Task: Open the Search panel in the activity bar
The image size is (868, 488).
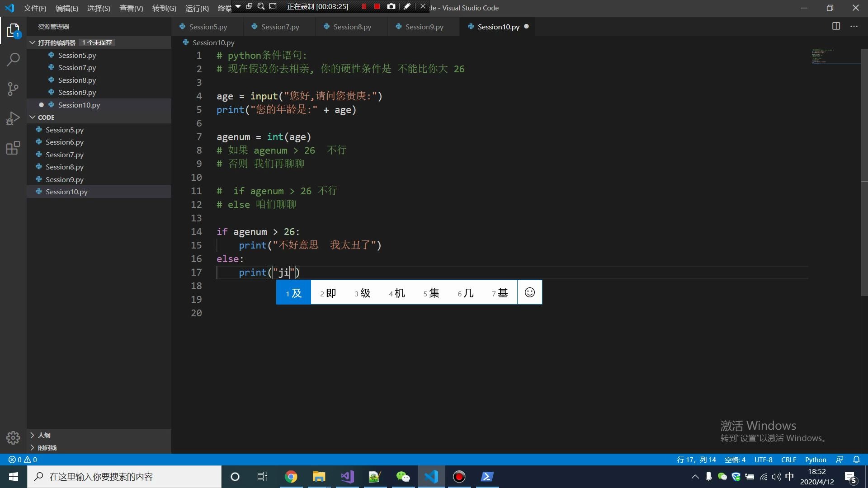Action: coord(13,59)
